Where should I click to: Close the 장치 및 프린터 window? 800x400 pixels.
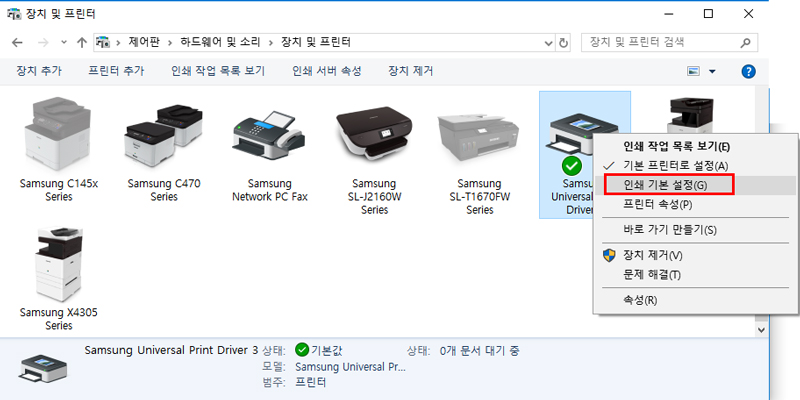pos(748,14)
